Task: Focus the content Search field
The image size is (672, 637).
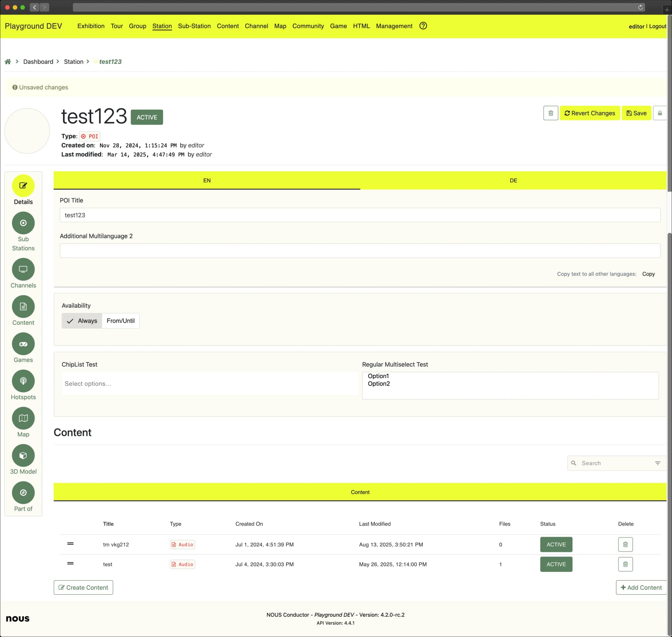Action: pyautogui.click(x=616, y=463)
